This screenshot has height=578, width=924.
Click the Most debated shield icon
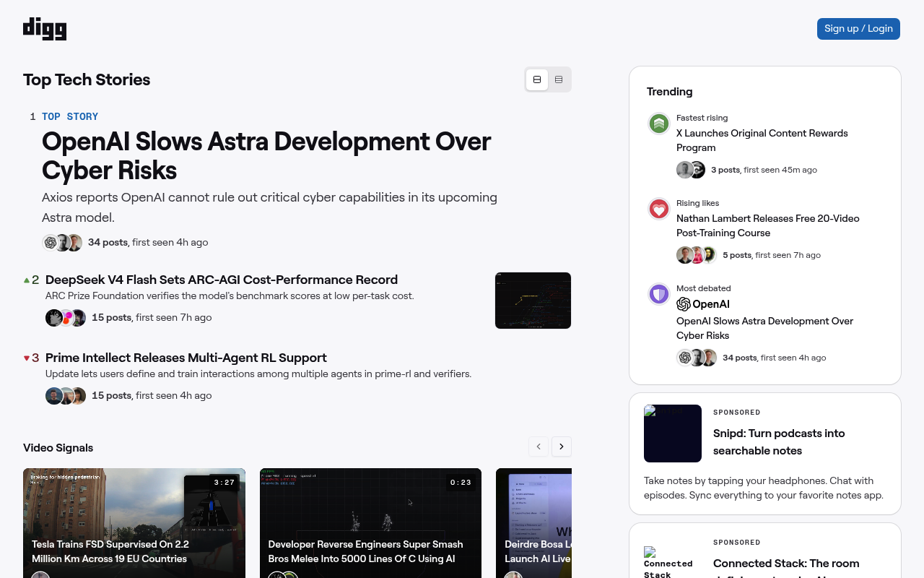point(658,294)
